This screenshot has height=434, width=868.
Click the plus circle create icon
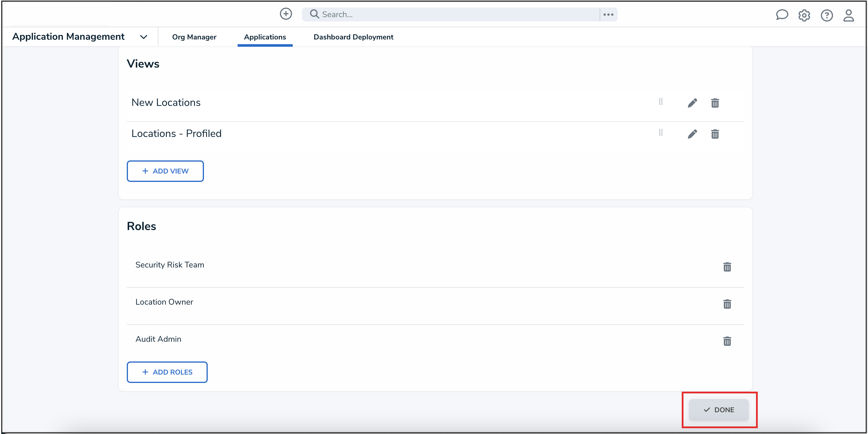286,14
